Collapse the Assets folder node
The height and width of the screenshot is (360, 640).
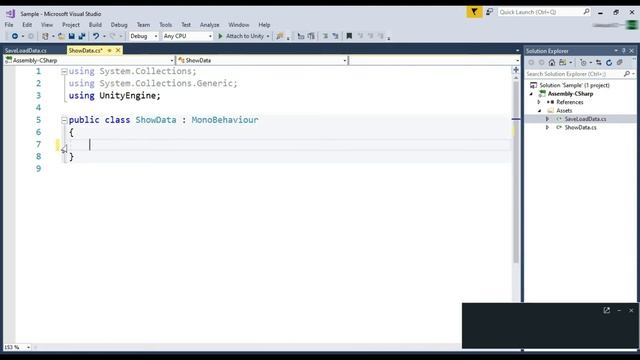pos(539,111)
